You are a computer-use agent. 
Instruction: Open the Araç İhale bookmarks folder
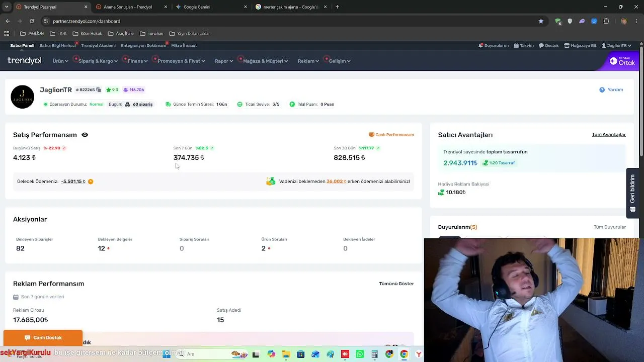[x=121, y=34]
